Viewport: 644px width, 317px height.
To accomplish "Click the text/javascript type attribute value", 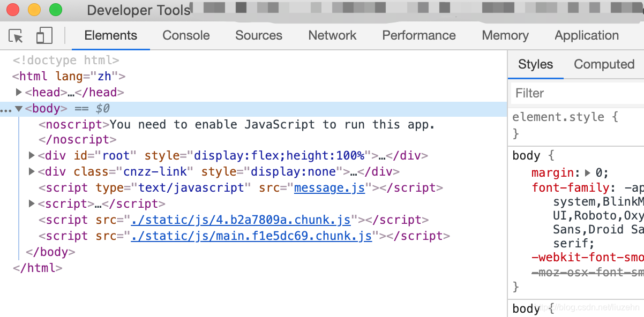I will pyautogui.click(x=191, y=188).
